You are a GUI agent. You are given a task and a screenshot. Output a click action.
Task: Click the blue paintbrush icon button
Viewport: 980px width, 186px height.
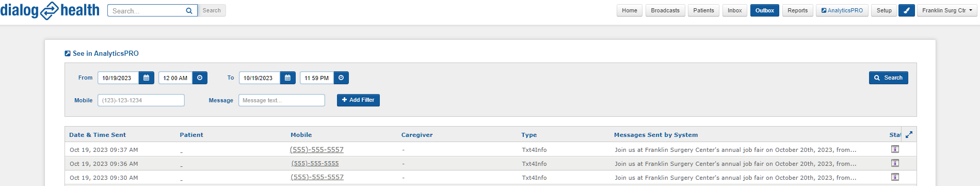pos(907,10)
